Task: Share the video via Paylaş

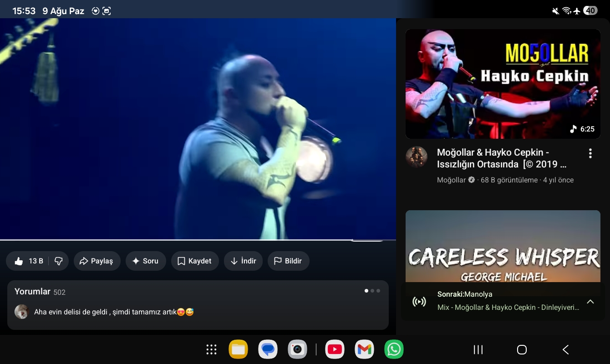Action: [97, 261]
